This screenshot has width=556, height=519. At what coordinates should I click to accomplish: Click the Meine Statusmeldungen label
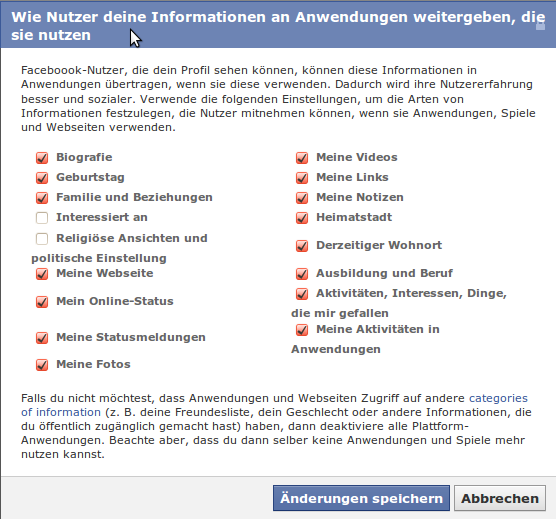(x=131, y=337)
